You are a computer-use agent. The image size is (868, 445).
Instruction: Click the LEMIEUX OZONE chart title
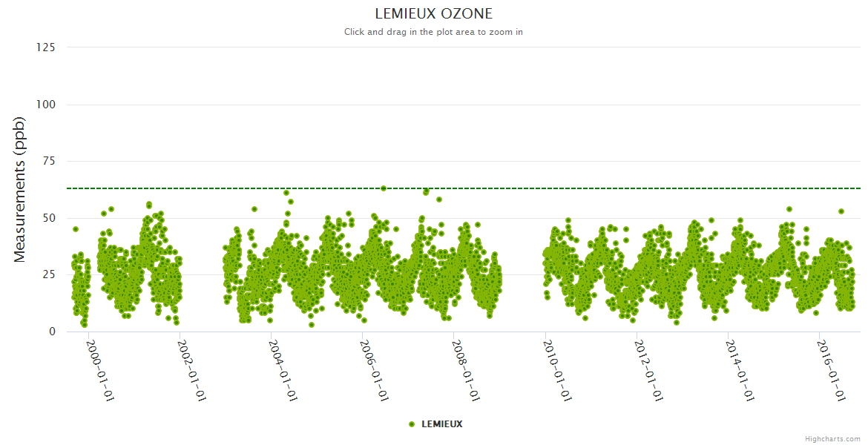[x=433, y=14]
